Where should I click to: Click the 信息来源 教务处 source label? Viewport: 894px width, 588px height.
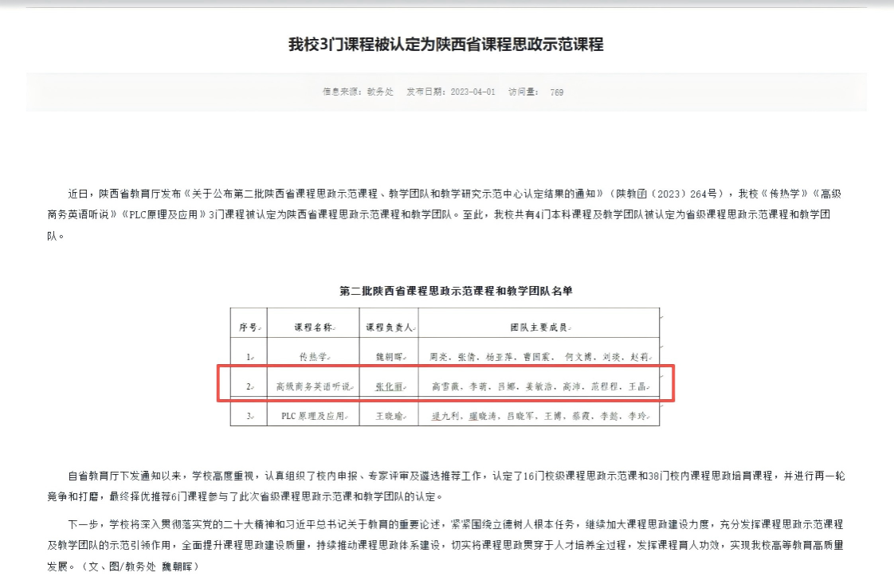click(358, 92)
